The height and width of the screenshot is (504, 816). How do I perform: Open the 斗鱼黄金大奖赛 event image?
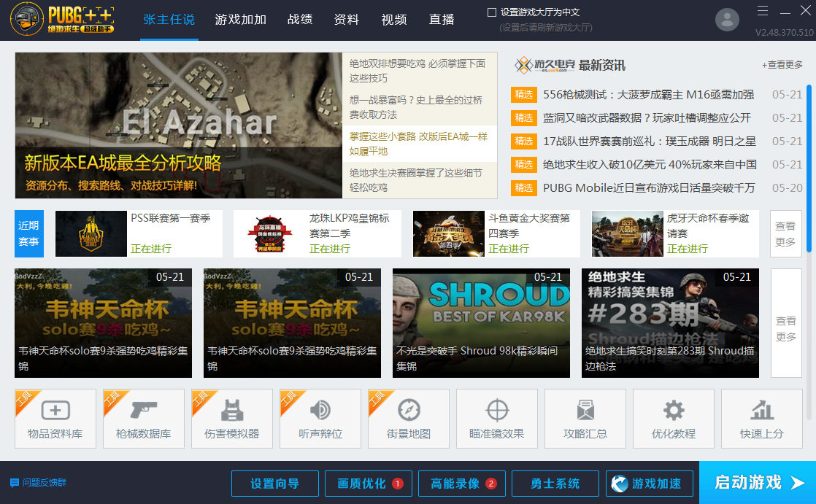[449, 233]
